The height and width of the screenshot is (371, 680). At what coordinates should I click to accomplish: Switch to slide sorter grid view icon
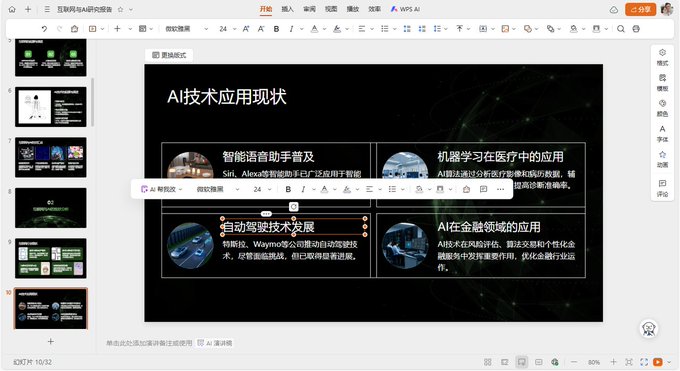(488, 362)
